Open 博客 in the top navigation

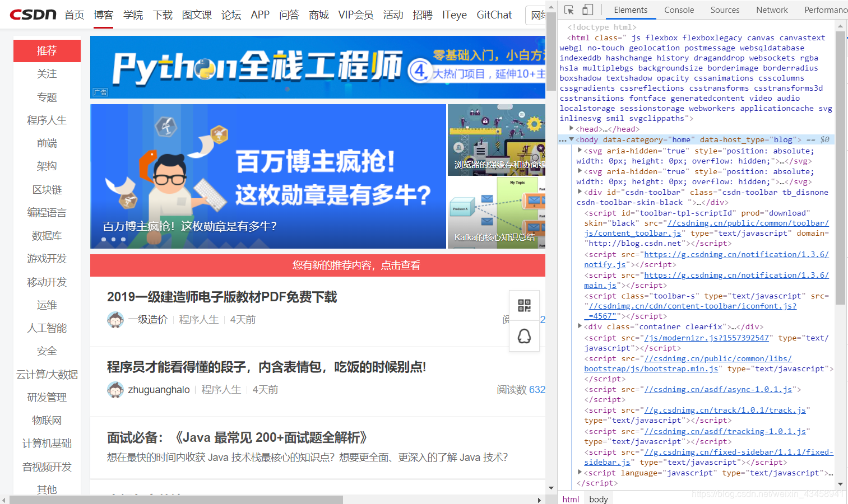104,15
